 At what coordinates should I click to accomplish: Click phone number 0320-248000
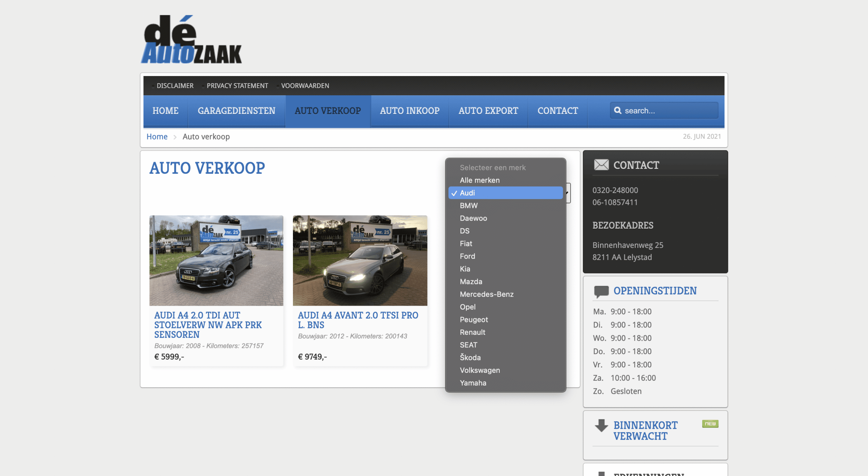[x=615, y=190]
